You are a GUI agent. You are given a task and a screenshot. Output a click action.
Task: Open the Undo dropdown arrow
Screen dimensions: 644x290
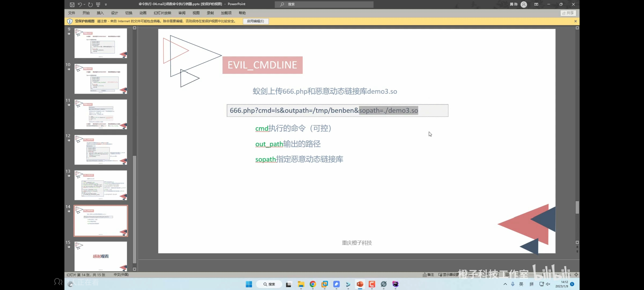pyautogui.click(x=84, y=4)
